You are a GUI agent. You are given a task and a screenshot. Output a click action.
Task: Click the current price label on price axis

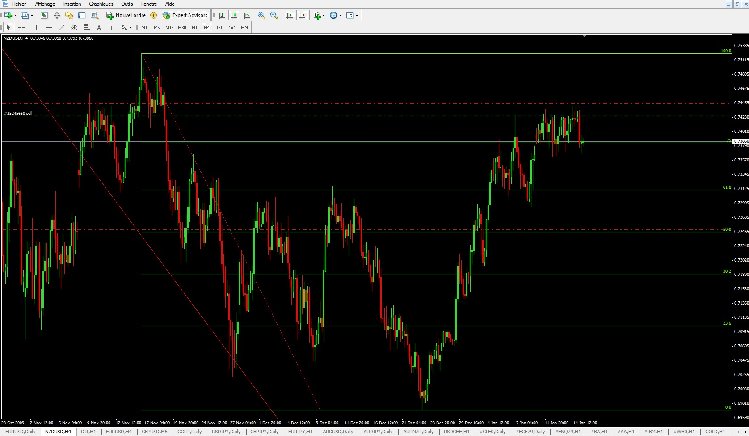click(x=740, y=142)
